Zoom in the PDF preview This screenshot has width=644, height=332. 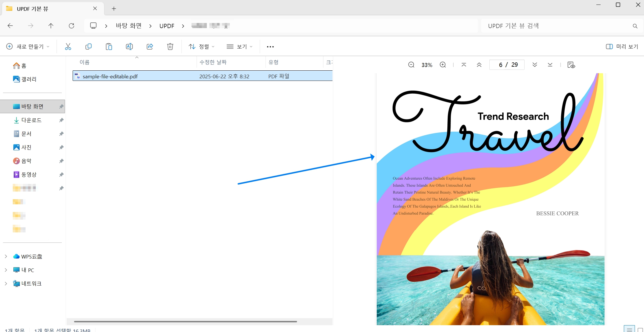pos(443,65)
